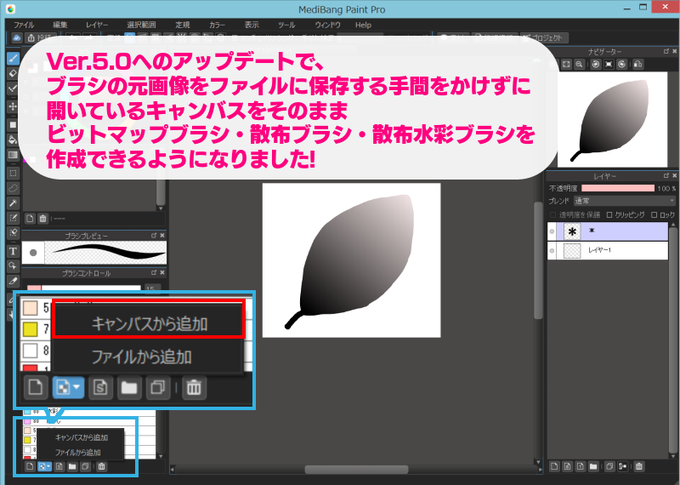
Task: Click the MediBang app icon in title bar
Action: [x=10, y=9]
